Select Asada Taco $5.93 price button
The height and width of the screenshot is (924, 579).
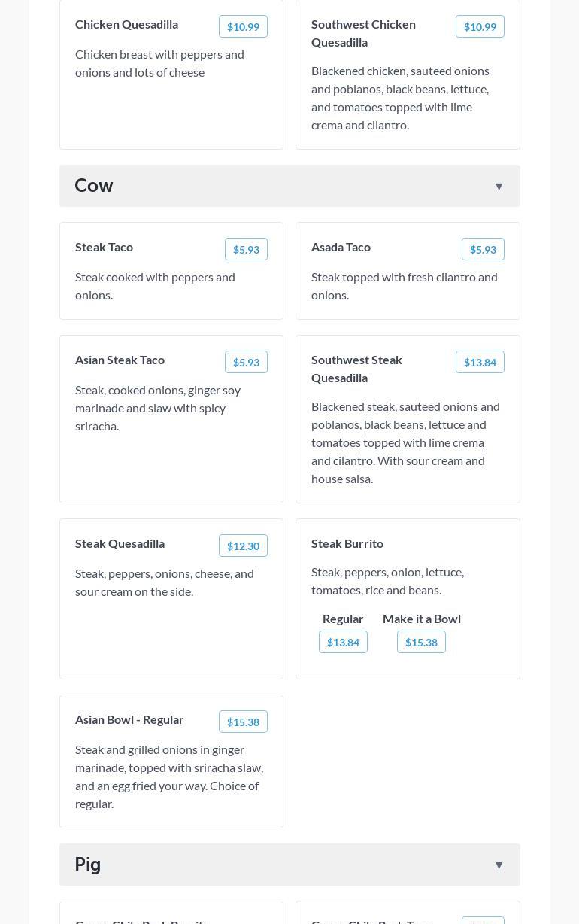(483, 250)
